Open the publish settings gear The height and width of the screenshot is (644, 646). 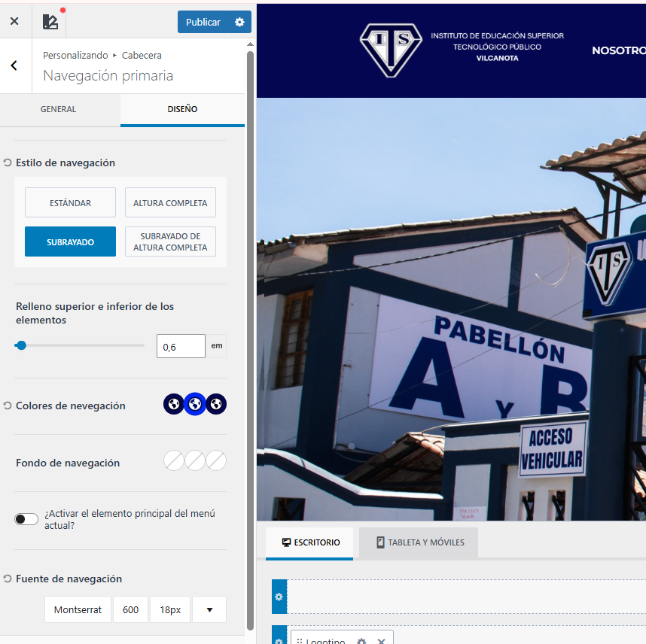[x=239, y=22]
